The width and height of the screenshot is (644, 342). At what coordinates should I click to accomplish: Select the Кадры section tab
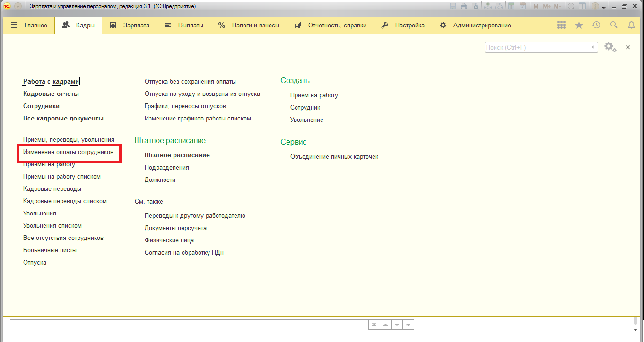(x=78, y=25)
